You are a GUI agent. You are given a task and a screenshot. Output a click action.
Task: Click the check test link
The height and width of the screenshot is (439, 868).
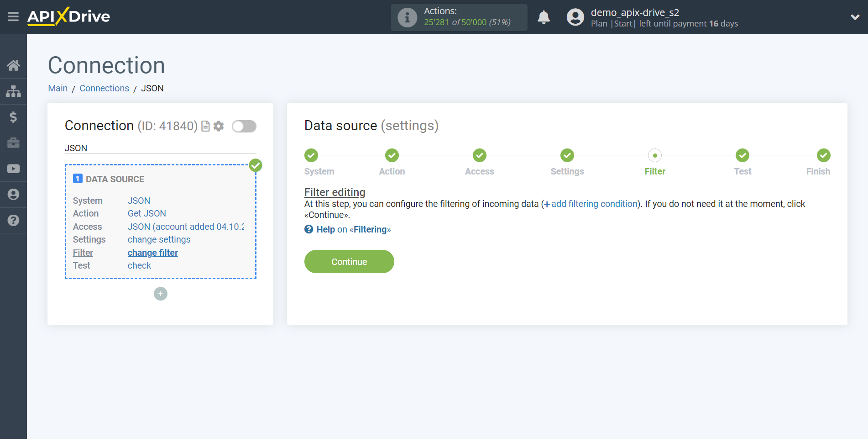point(139,265)
